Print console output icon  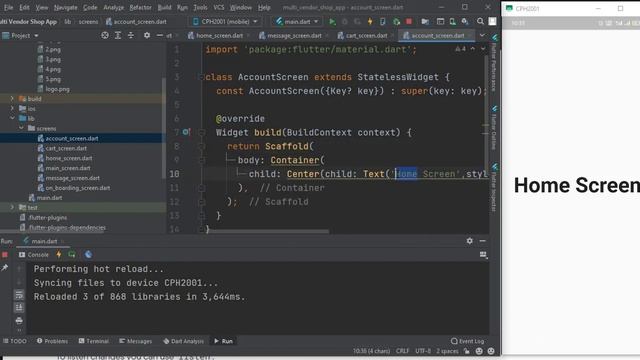[x=19, y=321]
